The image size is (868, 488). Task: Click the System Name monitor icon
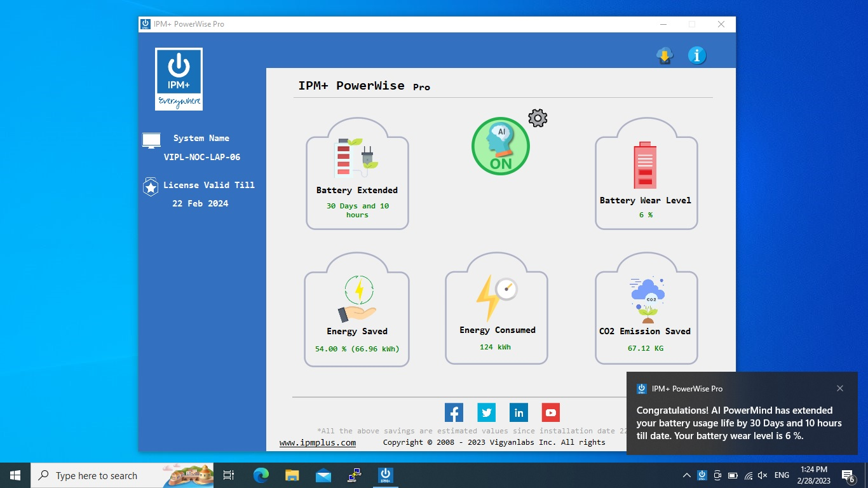tap(151, 140)
